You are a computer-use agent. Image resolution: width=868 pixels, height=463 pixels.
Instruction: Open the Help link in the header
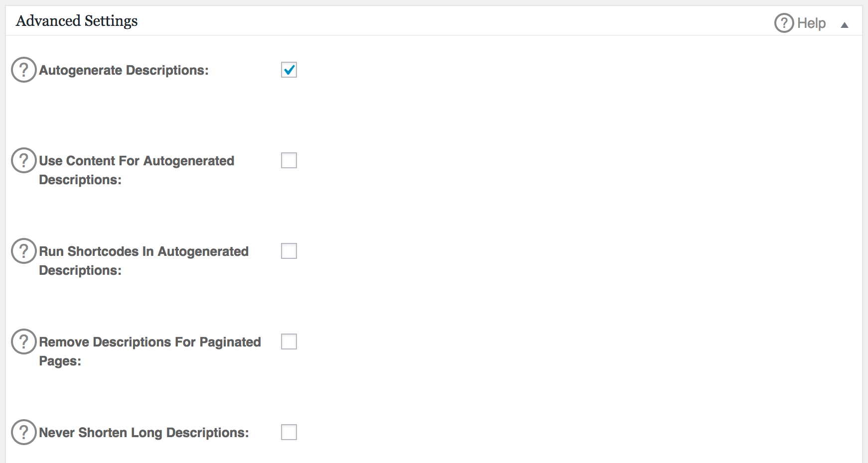point(811,23)
